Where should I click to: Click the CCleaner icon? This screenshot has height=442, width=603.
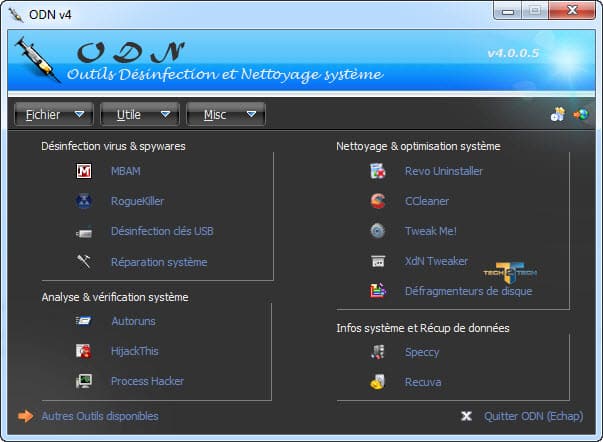(378, 201)
